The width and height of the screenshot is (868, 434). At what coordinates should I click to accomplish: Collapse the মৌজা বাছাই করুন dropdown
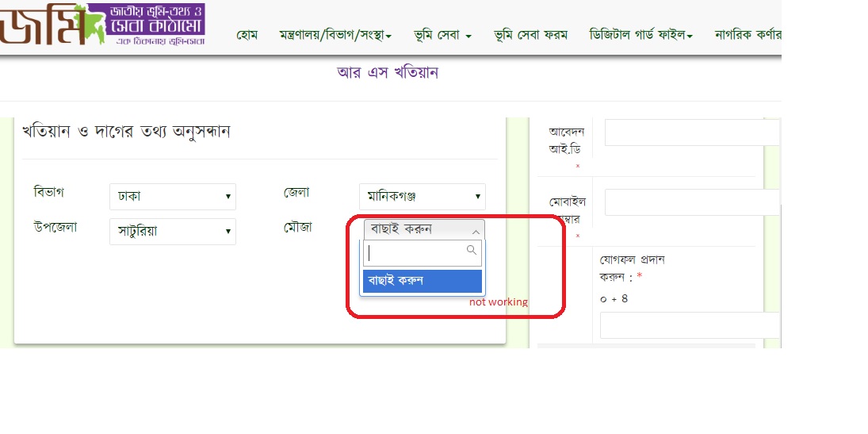pyautogui.click(x=424, y=229)
